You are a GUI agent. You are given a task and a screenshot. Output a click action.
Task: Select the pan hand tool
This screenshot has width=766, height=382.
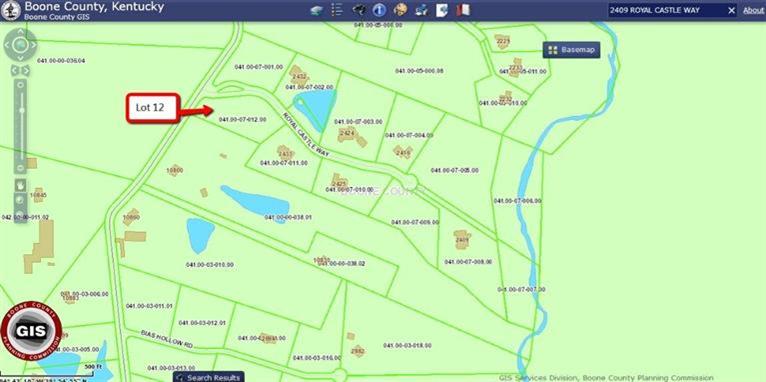pyautogui.click(x=21, y=186)
